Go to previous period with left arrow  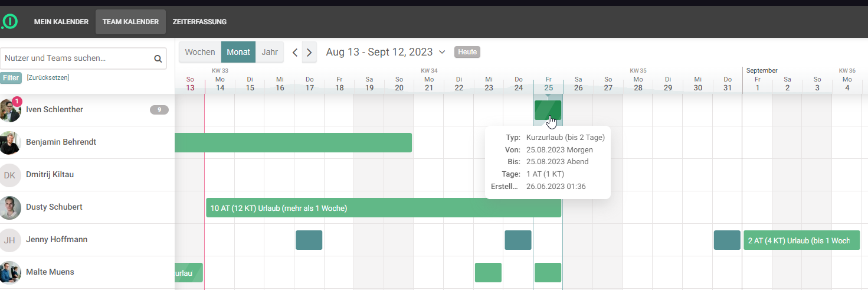pos(296,53)
